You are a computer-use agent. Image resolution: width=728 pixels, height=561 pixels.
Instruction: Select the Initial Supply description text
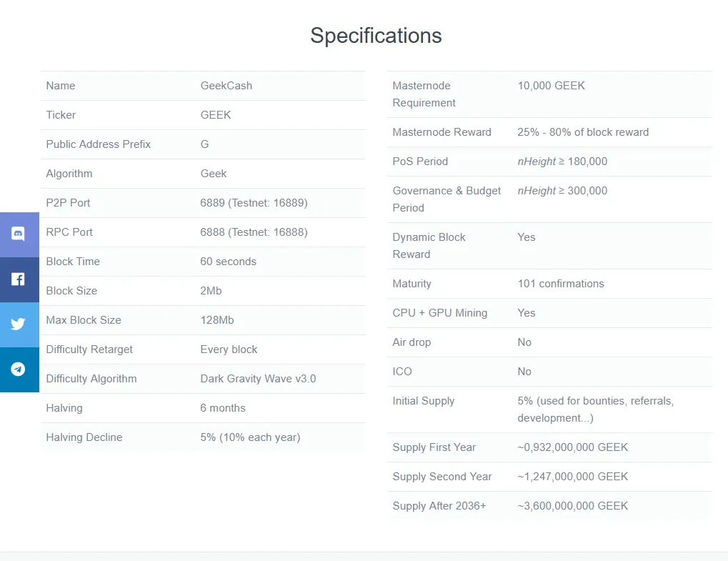596,409
